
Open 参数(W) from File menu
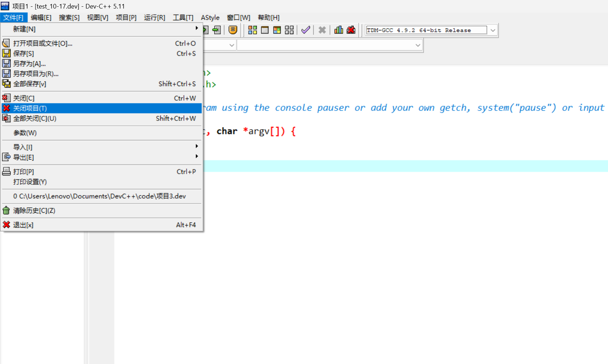coord(102,133)
